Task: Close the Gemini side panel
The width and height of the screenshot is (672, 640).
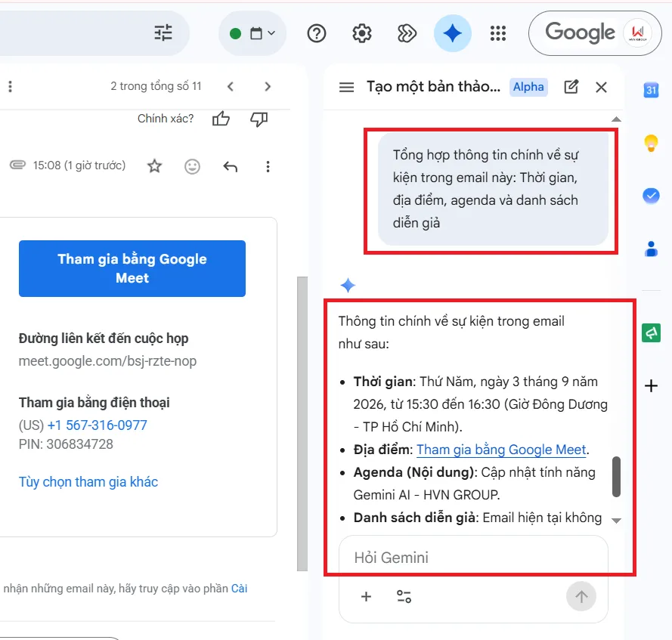Action: (x=601, y=88)
